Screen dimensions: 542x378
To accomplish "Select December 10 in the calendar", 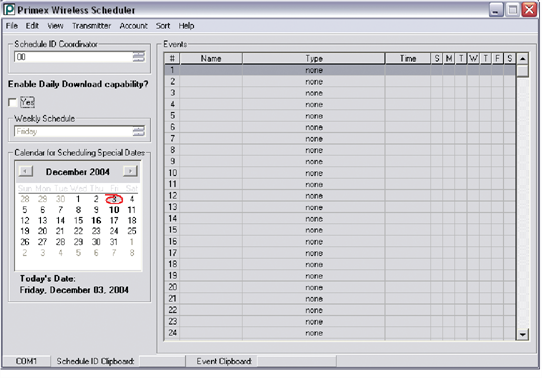I will pyautogui.click(x=114, y=210).
